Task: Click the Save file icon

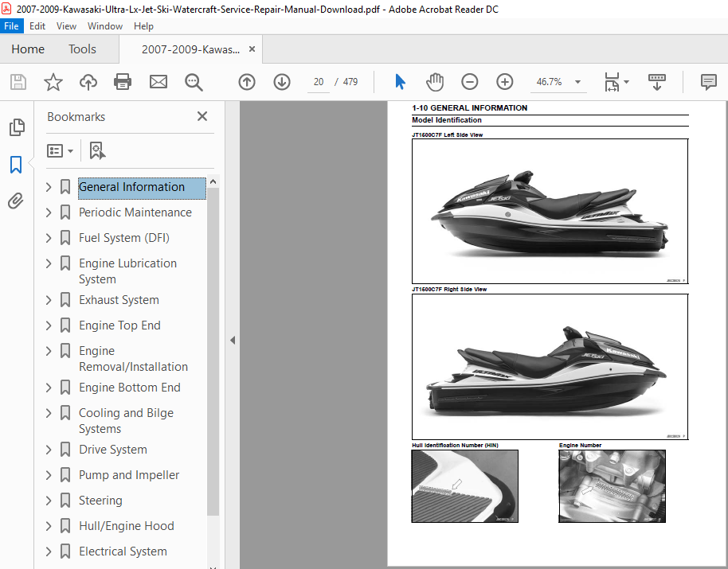Action: [18, 82]
